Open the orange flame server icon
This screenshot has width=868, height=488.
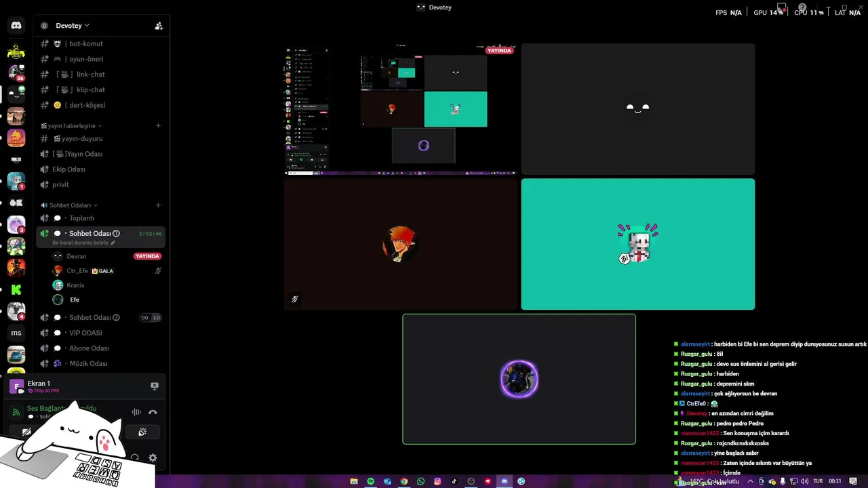(x=16, y=138)
